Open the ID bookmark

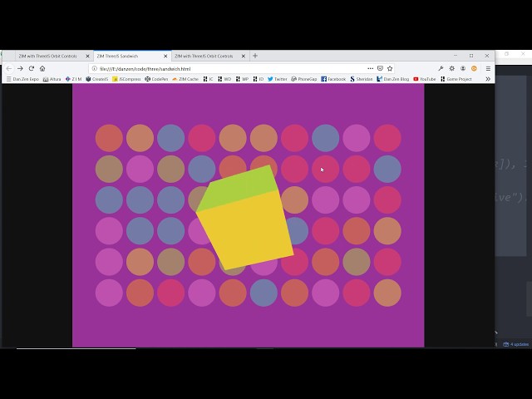(x=259, y=79)
